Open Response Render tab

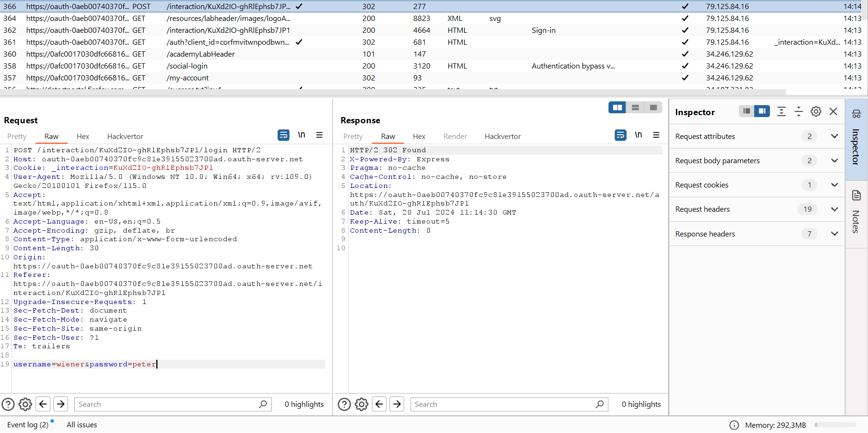[455, 137]
